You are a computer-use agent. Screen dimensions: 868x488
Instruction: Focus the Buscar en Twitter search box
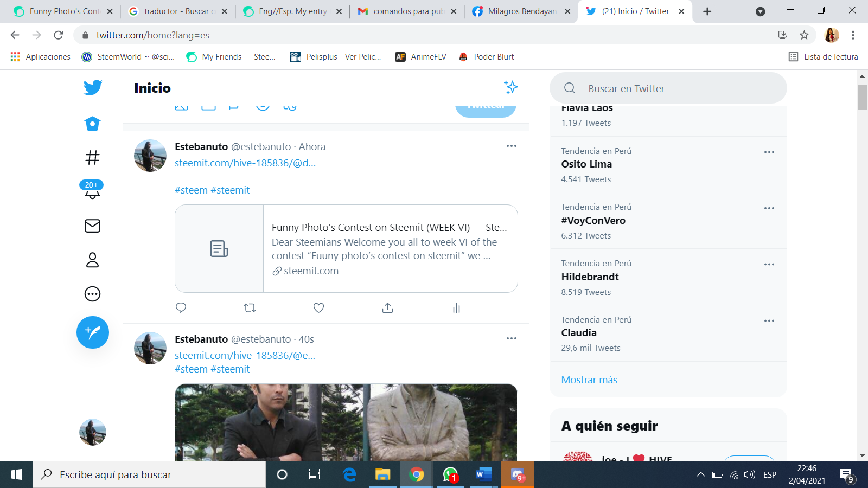pyautogui.click(x=668, y=88)
